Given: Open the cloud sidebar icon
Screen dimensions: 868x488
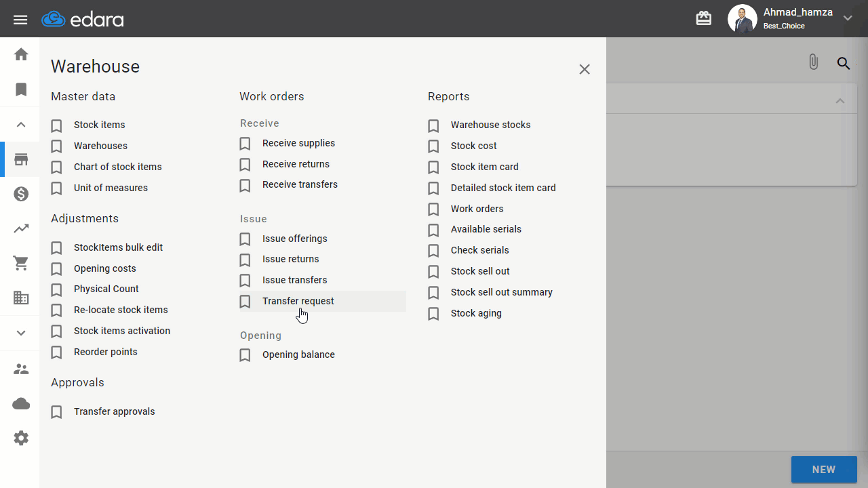Looking at the screenshot, I should pyautogui.click(x=21, y=404).
